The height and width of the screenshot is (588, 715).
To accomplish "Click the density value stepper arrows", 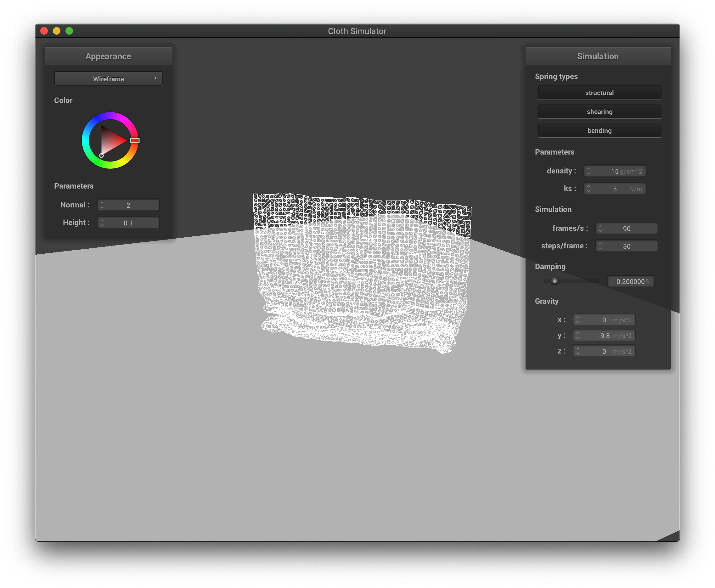I will pyautogui.click(x=588, y=171).
